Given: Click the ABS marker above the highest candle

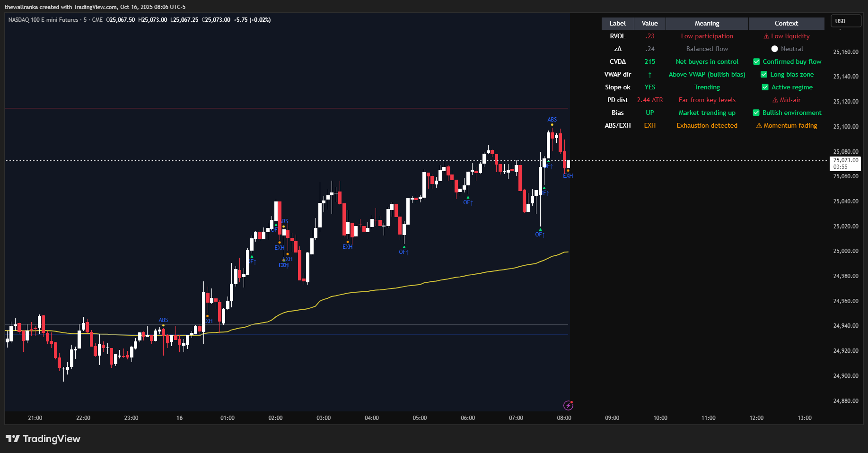Looking at the screenshot, I should pos(552,120).
